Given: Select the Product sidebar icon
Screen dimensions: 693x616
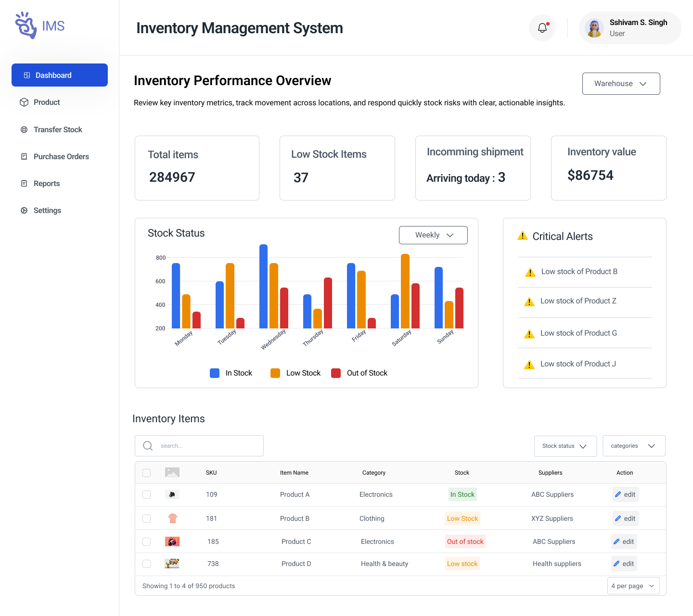Looking at the screenshot, I should [25, 102].
